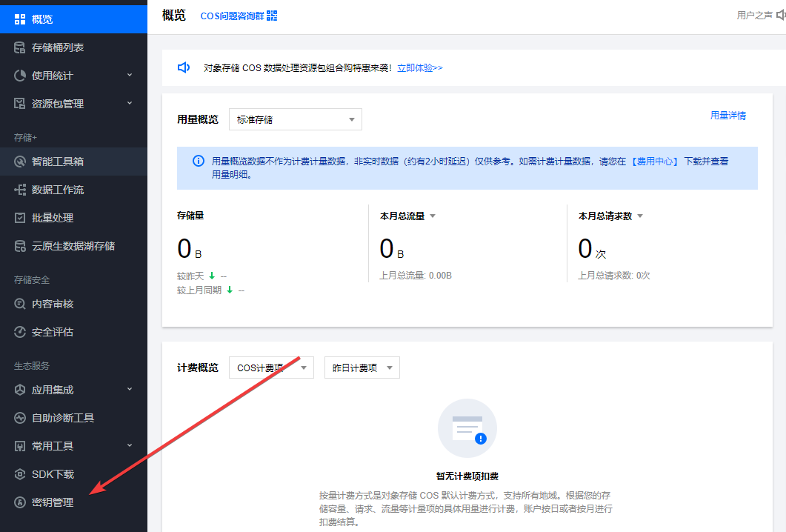Open 数据工作流 from sidebar
Viewport: 786px width, 532px height.
click(59, 189)
